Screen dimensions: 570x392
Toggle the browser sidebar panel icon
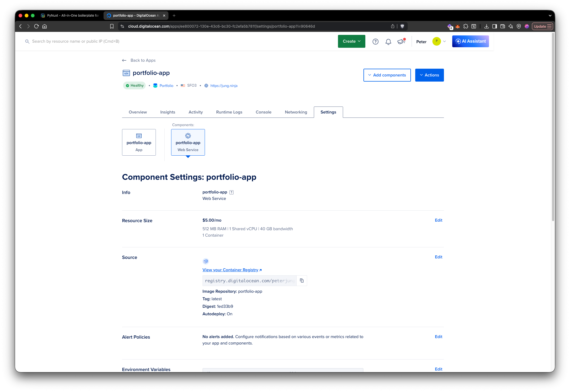click(494, 26)
